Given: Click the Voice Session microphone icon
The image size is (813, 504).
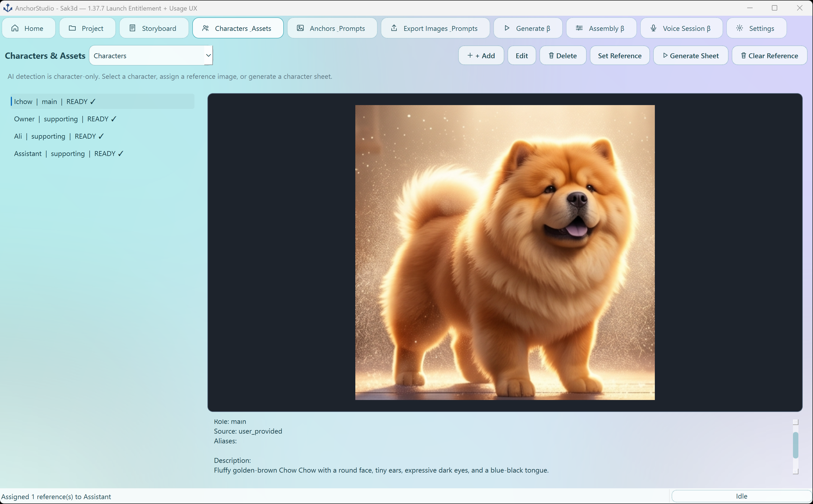Looking at the screenshot, I should point(653,28).
